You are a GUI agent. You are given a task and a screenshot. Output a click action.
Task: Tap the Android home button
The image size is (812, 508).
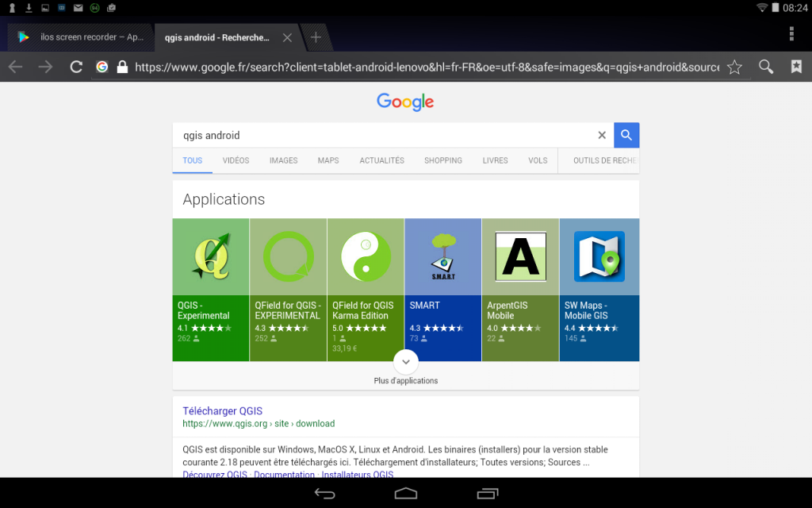point(406,494)
